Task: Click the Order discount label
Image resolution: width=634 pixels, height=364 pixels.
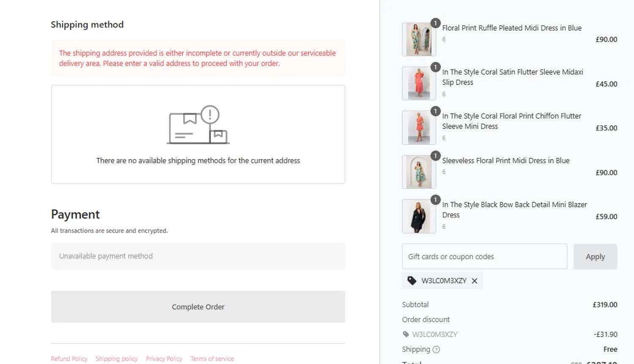Action: [x=426, y=319]
